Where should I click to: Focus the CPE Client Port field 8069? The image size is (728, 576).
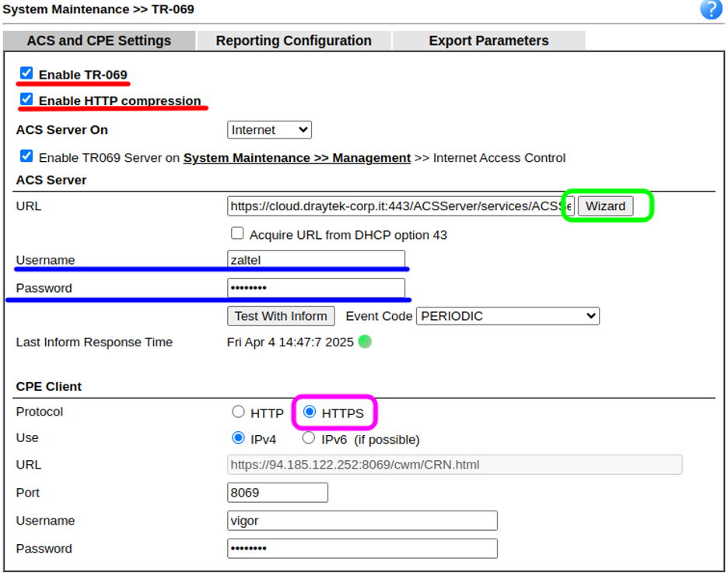click(x=278, y=493)
